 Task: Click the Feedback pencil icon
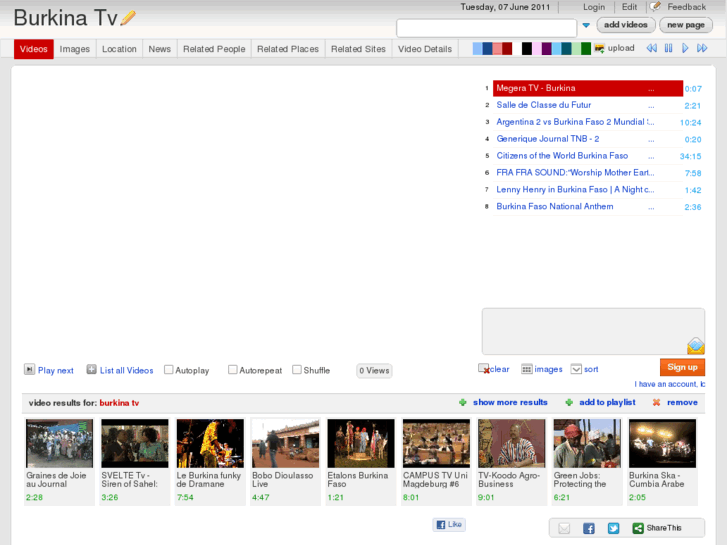coord(655,6)
